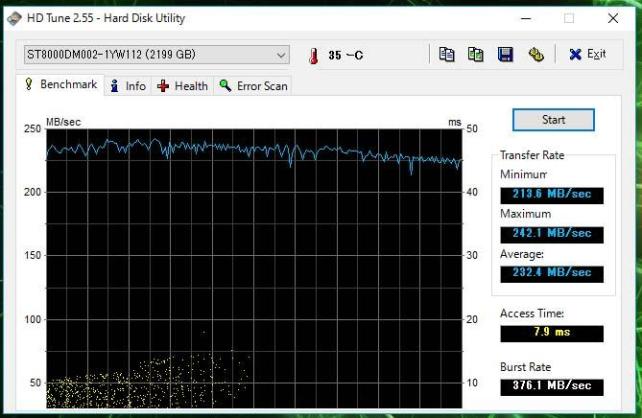Click the HD Tune title bar app icon
Screen dimensions: 642x418
tap(14, 18)
